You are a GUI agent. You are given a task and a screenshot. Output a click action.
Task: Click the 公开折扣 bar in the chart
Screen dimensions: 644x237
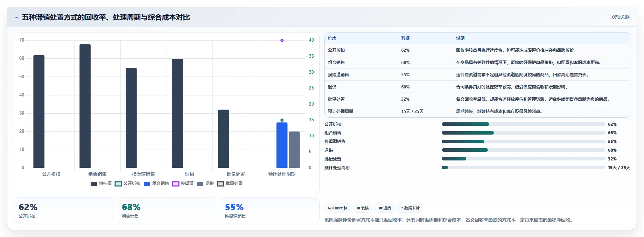39,112
